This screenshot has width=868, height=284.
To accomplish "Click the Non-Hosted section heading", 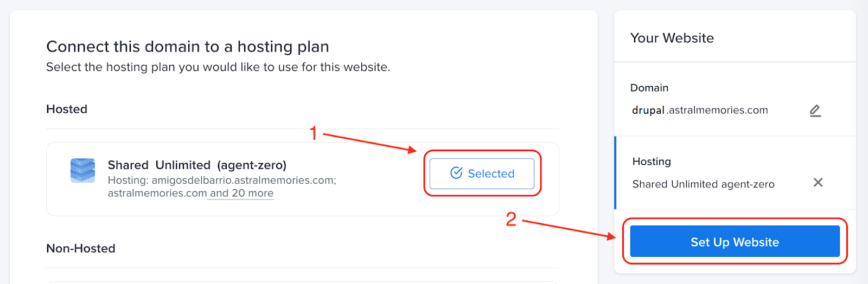I will (x=81, y=248).
